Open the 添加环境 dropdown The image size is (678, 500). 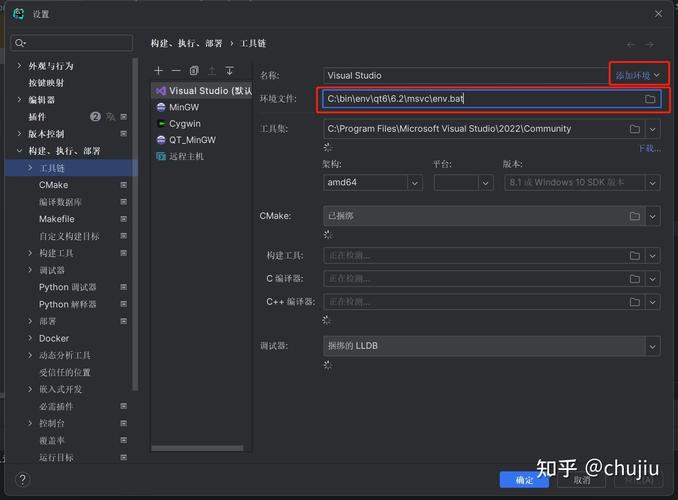tap(638, 75)
